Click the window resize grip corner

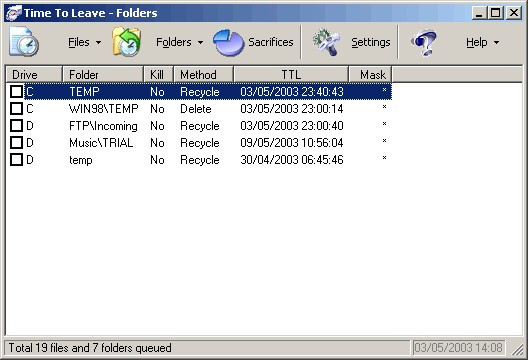click(x=517, y=349)
